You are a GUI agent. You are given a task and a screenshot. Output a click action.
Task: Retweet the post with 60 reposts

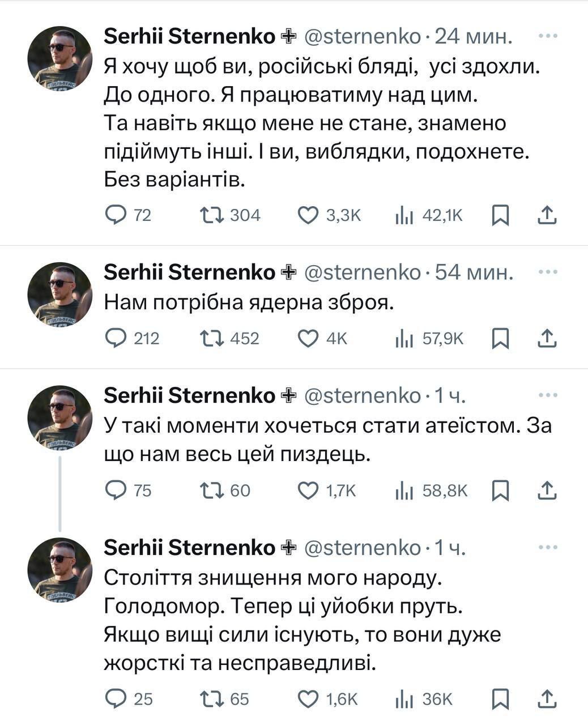[213, 490]
